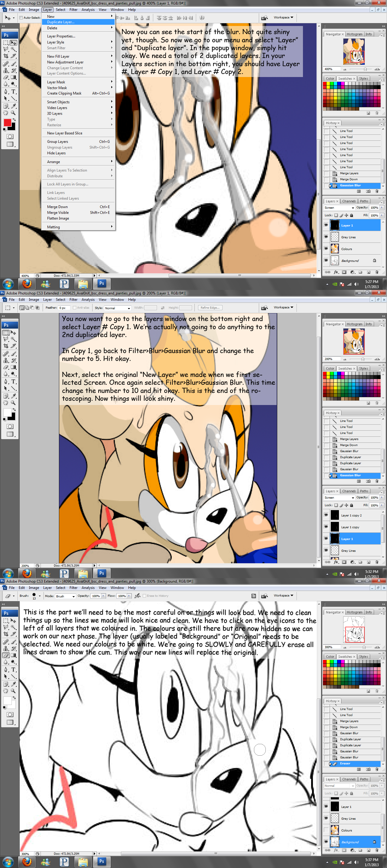
Task: Swap foreground and background colors in the 400% window
Action: pos(14,120)
